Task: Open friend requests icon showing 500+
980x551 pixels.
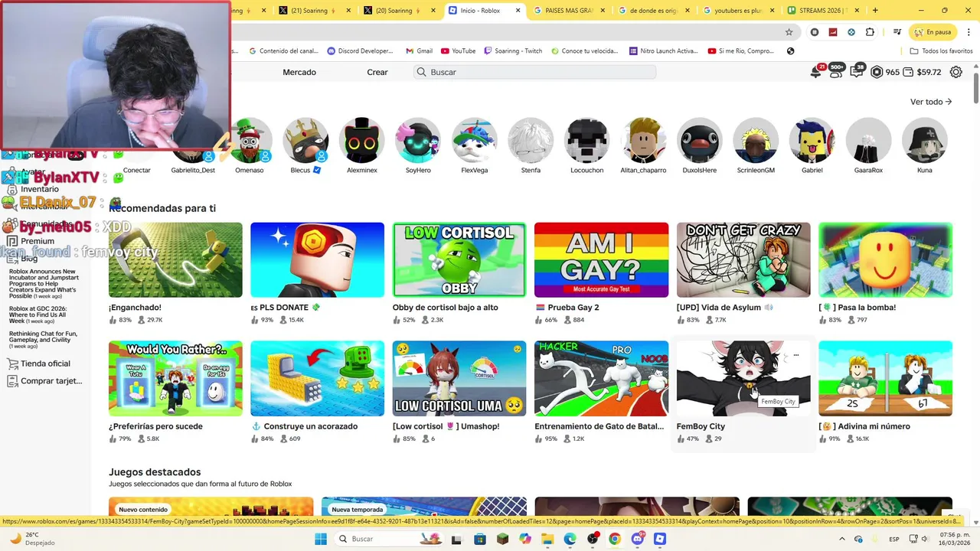Action: point(835,72)
